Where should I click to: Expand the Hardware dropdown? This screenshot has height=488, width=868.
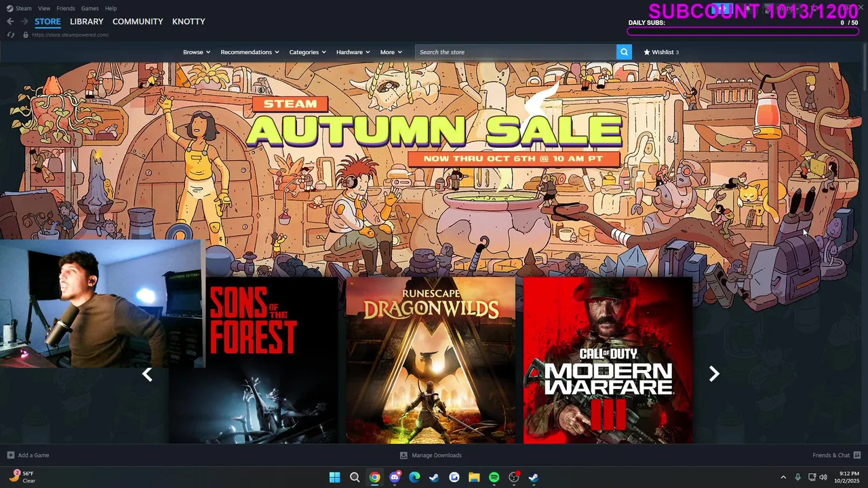coord(353,52)
